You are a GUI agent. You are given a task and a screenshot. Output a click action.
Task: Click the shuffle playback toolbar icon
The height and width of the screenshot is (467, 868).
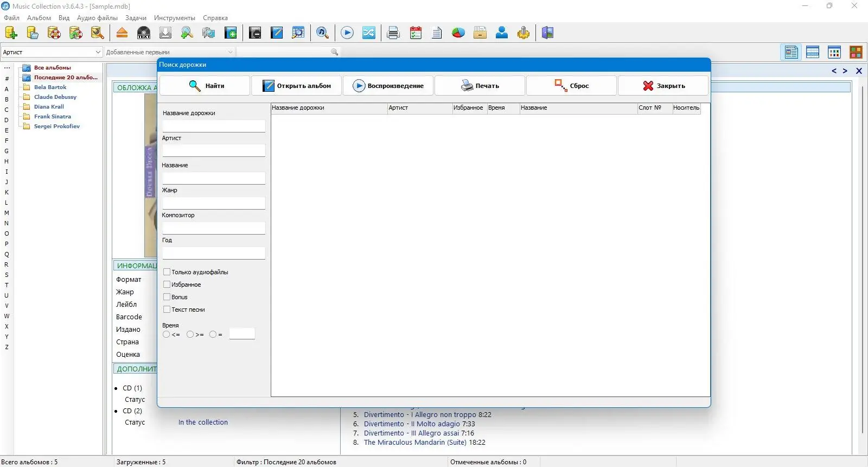(369, 33)
